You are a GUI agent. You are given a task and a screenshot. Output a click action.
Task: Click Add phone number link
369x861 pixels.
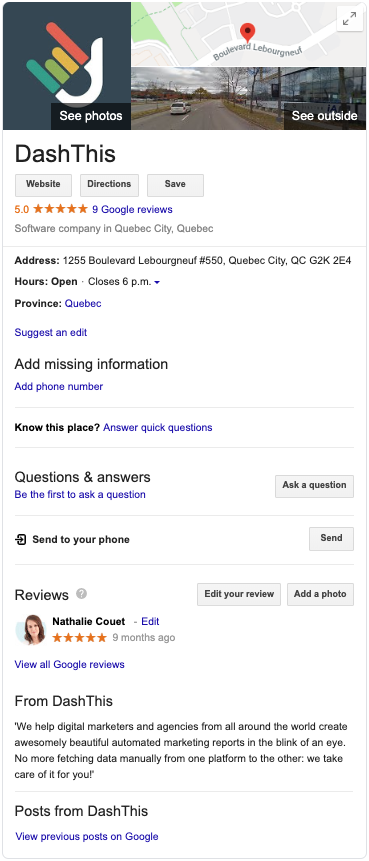click(x=59, y=387)
